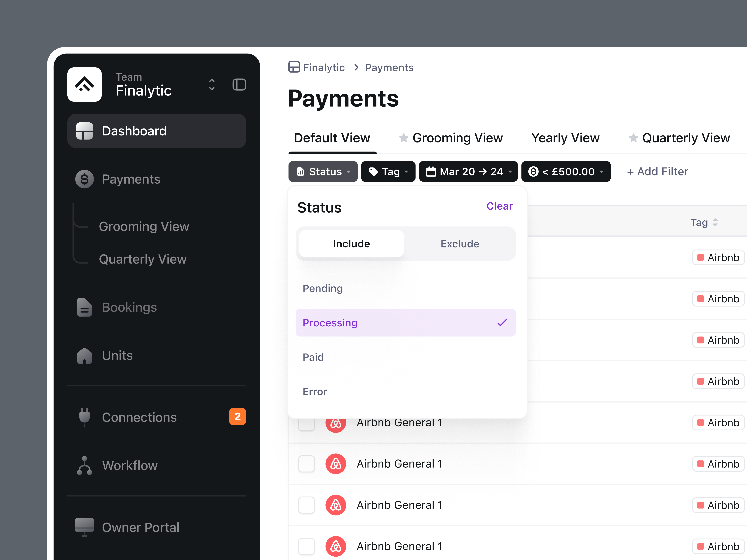Click the tag icon in Tag filter
This screenshot has width=747, height=560.
[373, 172]
